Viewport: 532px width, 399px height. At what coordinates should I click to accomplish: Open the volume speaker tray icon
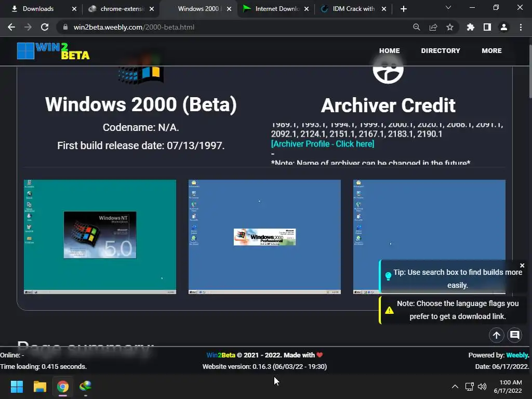482,387
